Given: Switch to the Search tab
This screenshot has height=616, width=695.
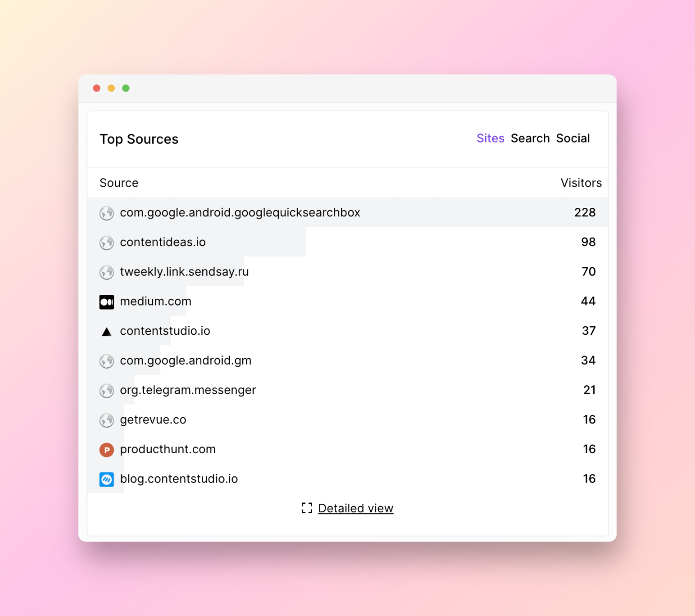Looking at the screenshot, I should [530, 138].
